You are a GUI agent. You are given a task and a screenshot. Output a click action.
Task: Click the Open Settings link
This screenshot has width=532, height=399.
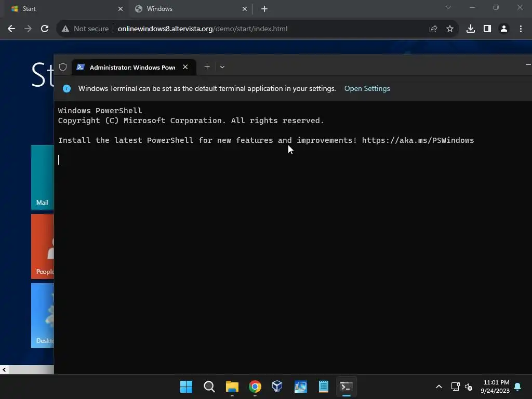(367, 88)
